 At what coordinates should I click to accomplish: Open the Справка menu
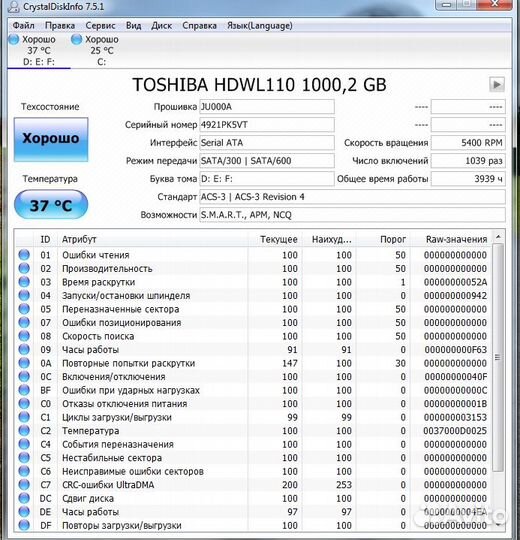[199, 26]
